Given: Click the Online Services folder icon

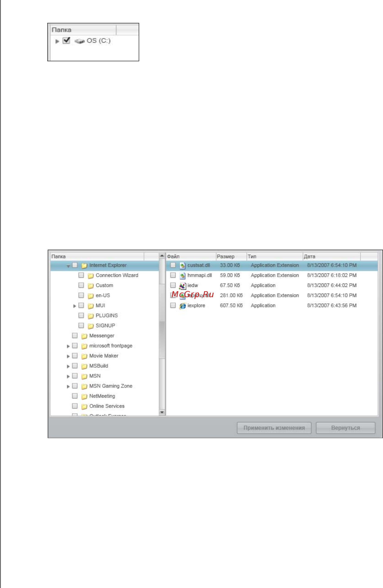Looking at the screenshot, I should tap(84, 406).
